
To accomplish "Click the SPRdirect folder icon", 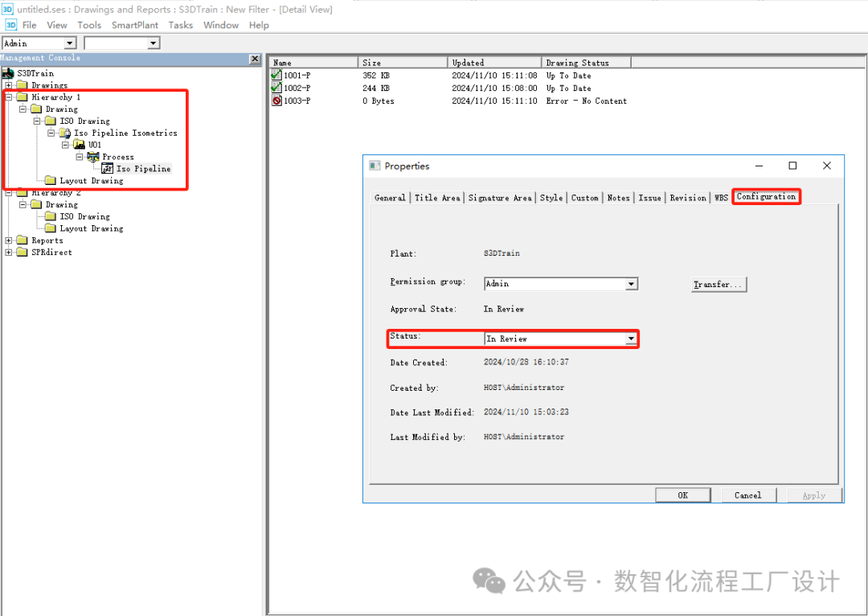I will 23,252.
